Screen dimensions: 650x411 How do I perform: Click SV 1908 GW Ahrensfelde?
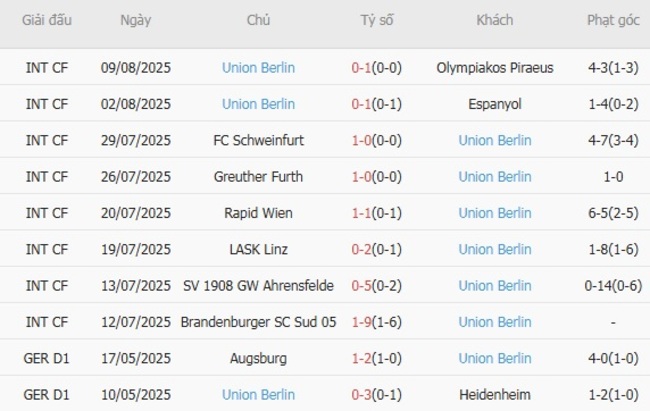coord(258,286)
